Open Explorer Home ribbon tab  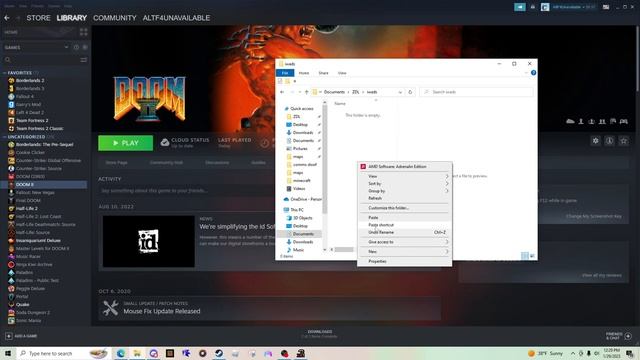coord(304,73)
